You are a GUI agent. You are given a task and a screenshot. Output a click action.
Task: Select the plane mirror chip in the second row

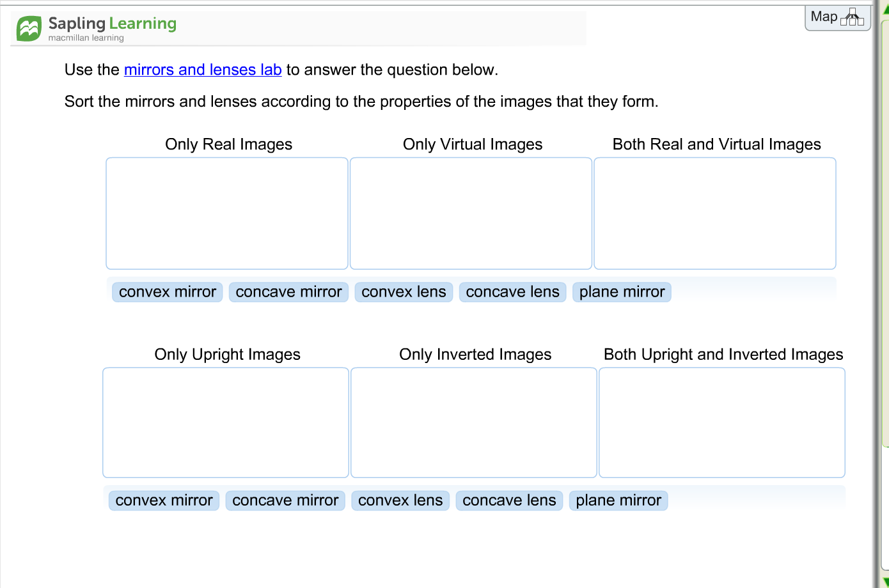click(x=618, y=500)
